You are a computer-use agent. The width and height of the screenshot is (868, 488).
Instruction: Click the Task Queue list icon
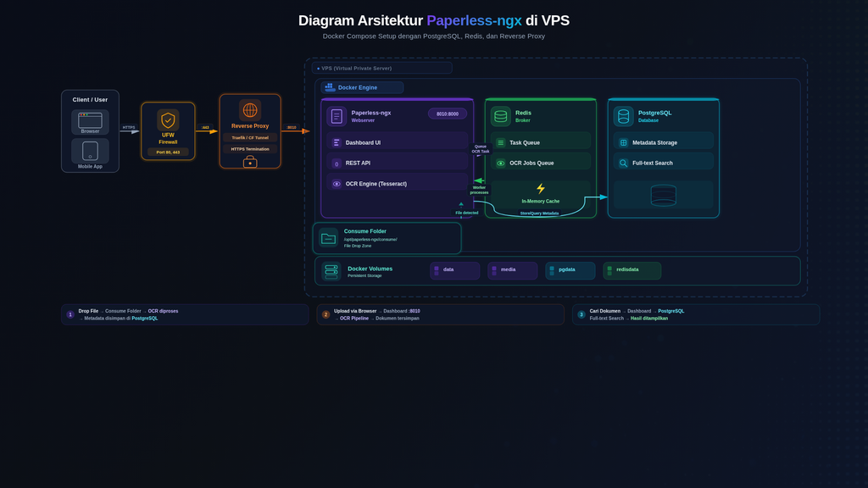tap(500, 142)
